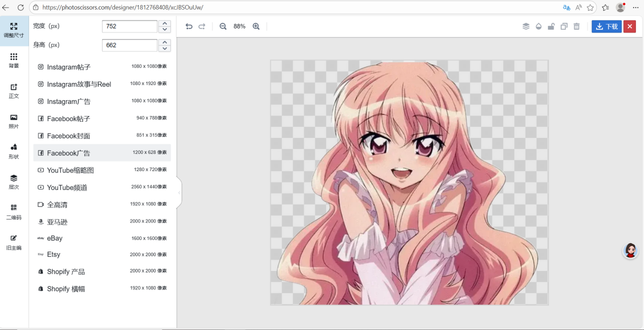Image resolution: width=644 pixels, height=330 pixels.
Task: Click the 88% zoom level
Action: point(239,27)
